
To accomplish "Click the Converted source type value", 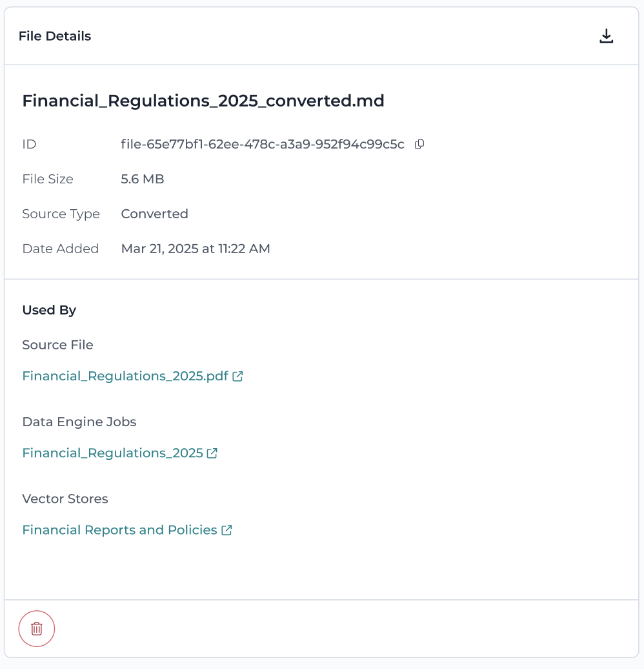I will (154, 213).
